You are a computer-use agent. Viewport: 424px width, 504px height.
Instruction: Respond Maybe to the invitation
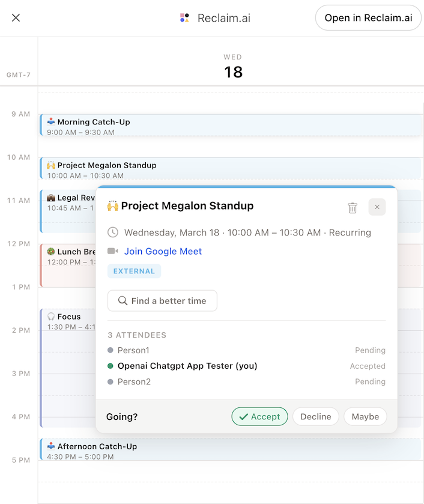[x=365, y=416]
